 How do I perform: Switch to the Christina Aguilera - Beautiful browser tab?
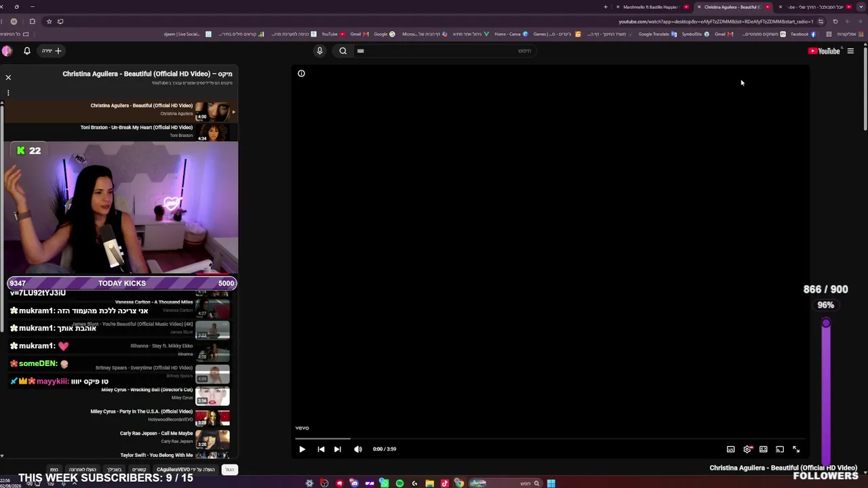click(x=734, y=7)
